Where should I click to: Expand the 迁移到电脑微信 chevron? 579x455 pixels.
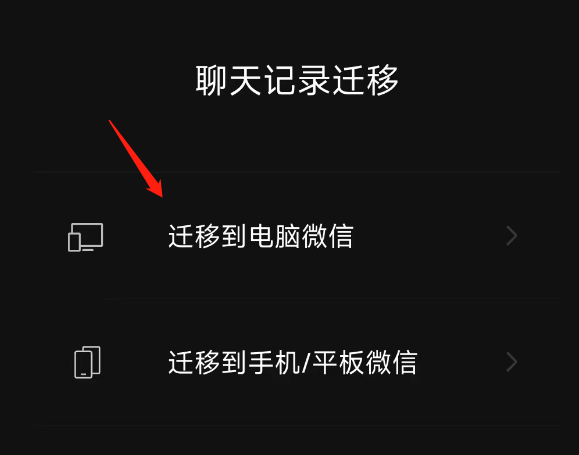pos(511,236)
